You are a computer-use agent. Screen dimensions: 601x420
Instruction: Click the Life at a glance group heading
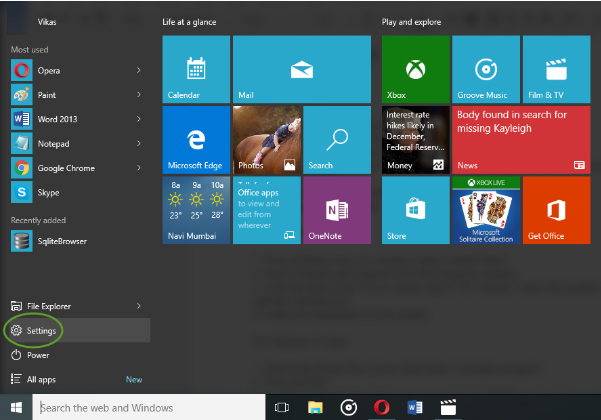click(189, 22)
